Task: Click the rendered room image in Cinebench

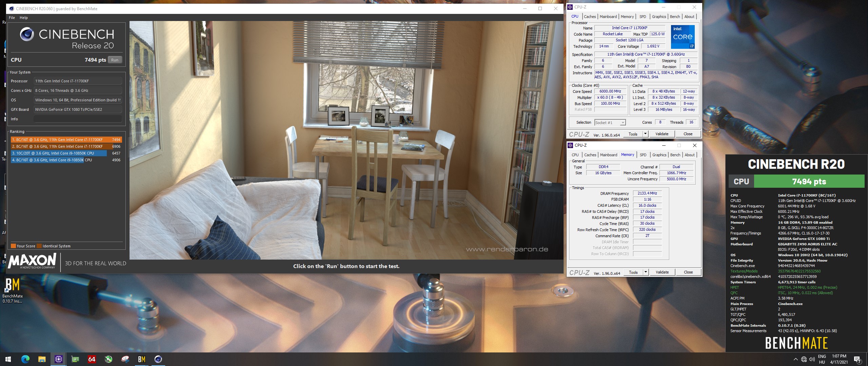Action: [x=346, y=140]
